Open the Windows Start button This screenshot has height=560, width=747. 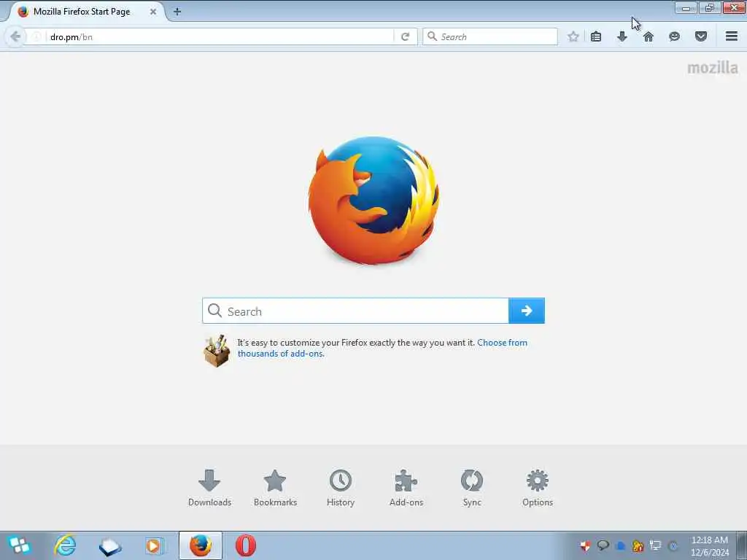pyautogui.click(x=19, y=545)
